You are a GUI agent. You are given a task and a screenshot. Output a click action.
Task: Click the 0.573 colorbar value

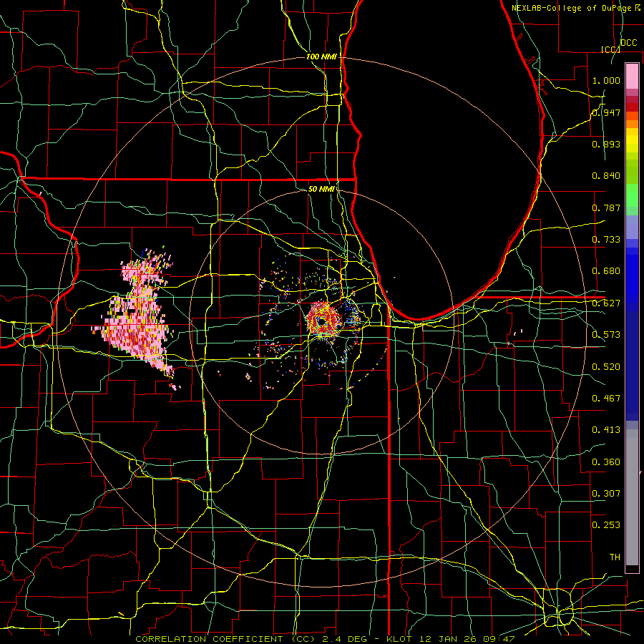click(606, 335)
